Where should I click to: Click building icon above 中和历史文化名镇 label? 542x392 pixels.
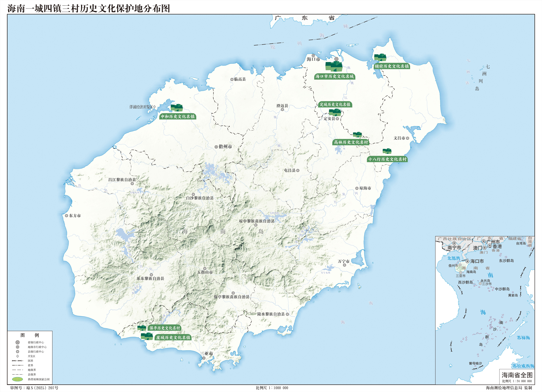pos(177,108)
